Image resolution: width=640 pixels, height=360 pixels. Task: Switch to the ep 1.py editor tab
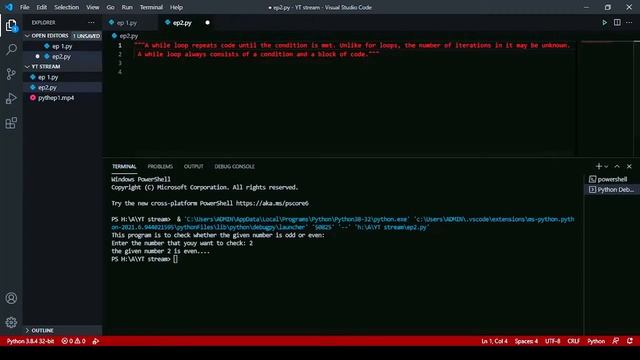click(127, 23)
